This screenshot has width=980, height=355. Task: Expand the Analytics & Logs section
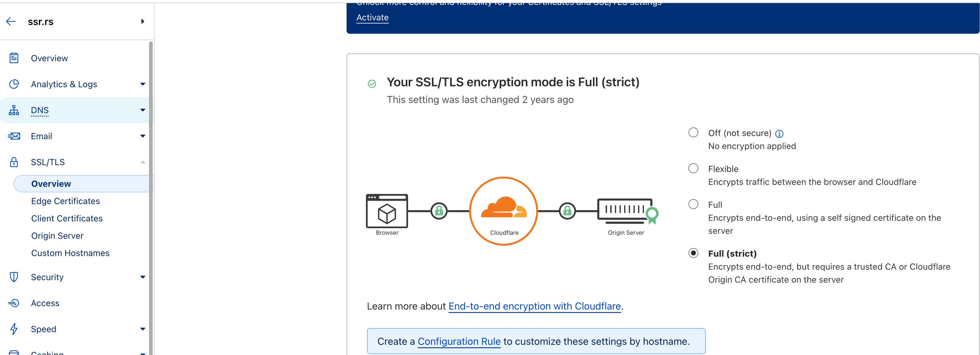pos(143,84)
